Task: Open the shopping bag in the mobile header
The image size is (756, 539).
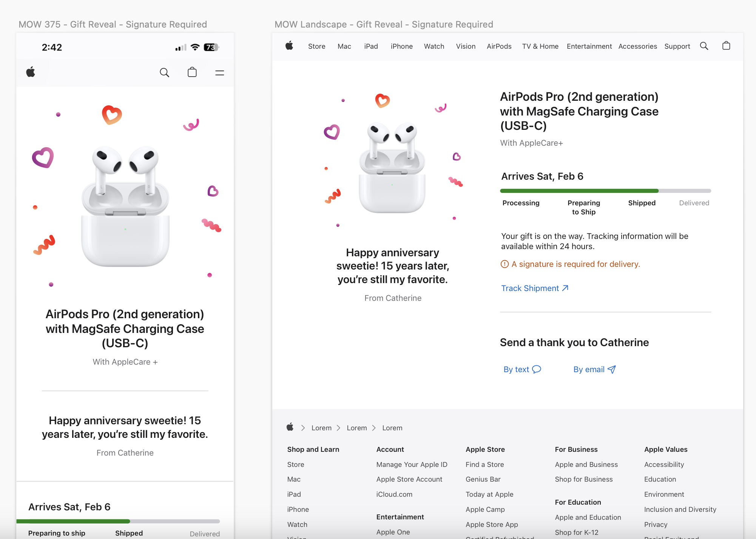Action: 192,72
